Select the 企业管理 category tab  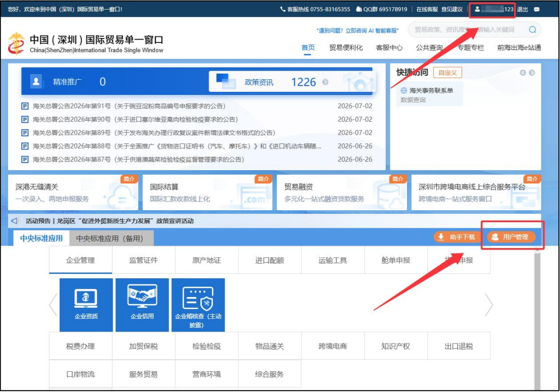tap(80, 260)
